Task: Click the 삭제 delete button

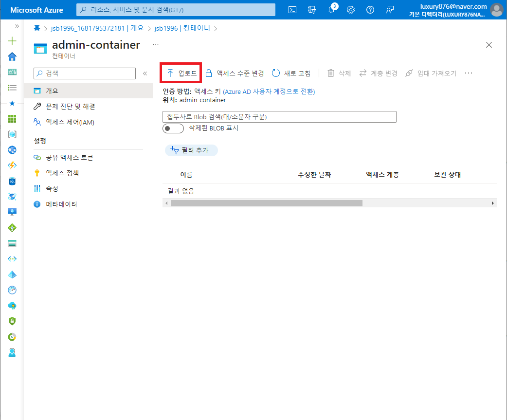Action: (x=339, y=73)
